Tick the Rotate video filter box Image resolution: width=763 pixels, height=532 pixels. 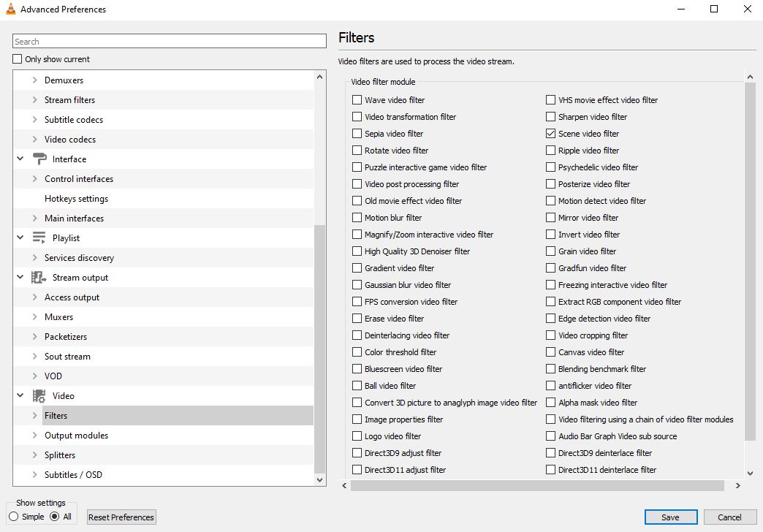pyautogui.click(x=357, y=151)
